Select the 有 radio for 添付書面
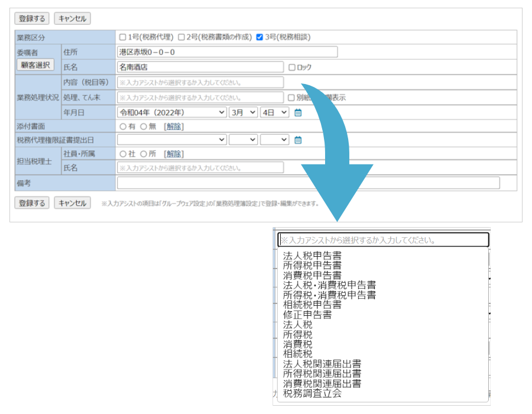Screen dimensions: 532x414 click(x=123, y=127)
